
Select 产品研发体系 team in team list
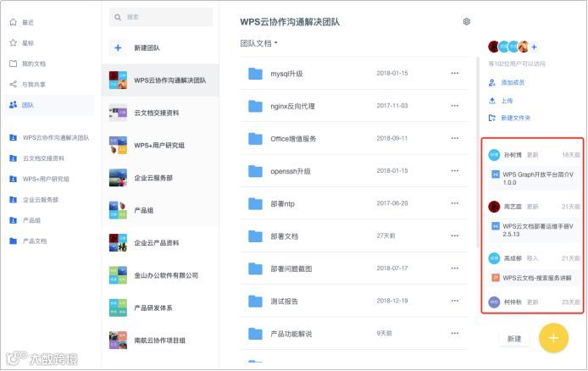160,308
